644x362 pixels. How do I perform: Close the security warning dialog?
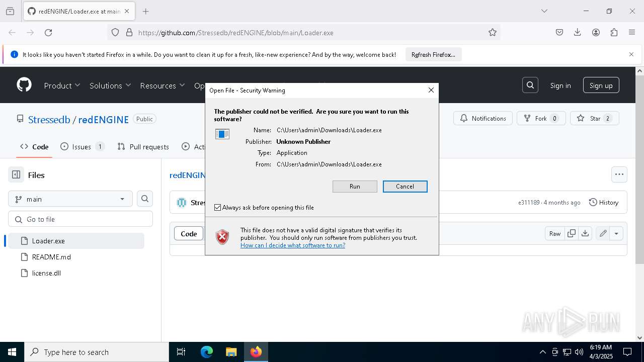[x=431, y=90]
